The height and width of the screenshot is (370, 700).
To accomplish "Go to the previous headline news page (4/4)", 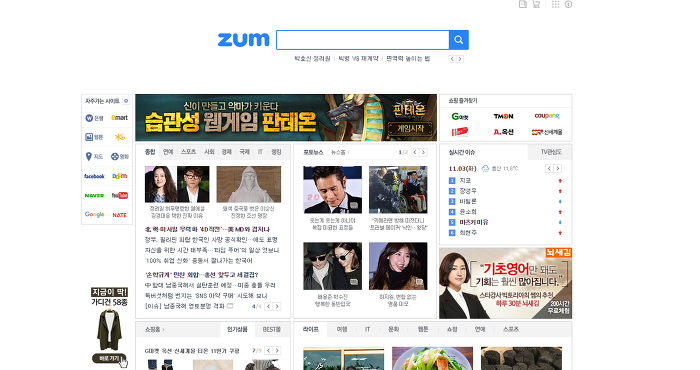I will point(268,306).
